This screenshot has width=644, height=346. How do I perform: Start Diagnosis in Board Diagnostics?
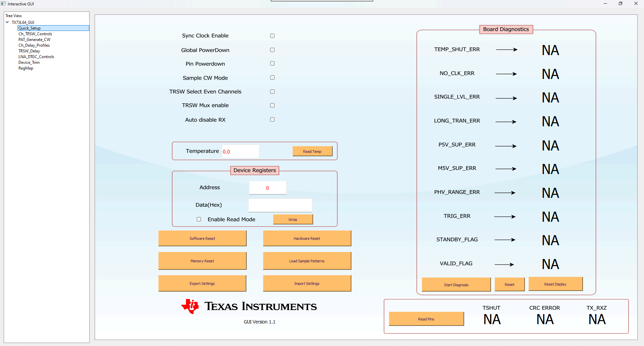(x=456, y=285)
